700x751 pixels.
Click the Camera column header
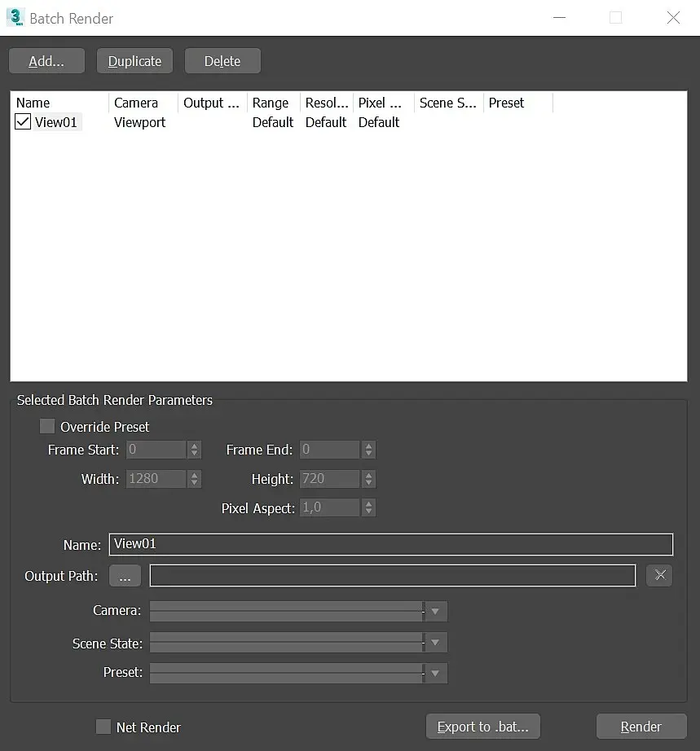(143, 103)
